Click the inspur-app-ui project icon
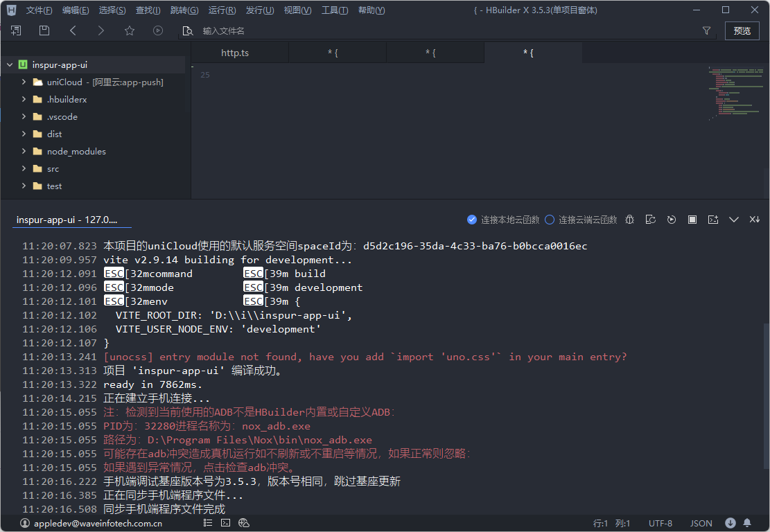 [x=23, y=64]
